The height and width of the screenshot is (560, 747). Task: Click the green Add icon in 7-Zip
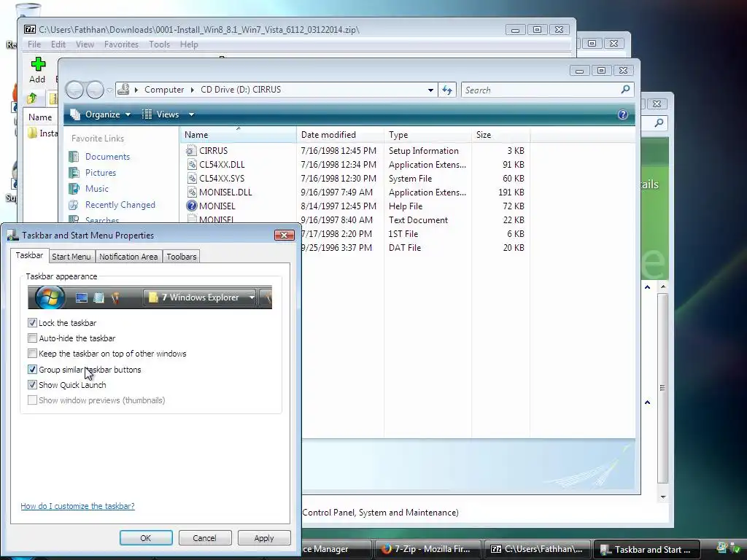pyautogui.click(x=38, y=64)
